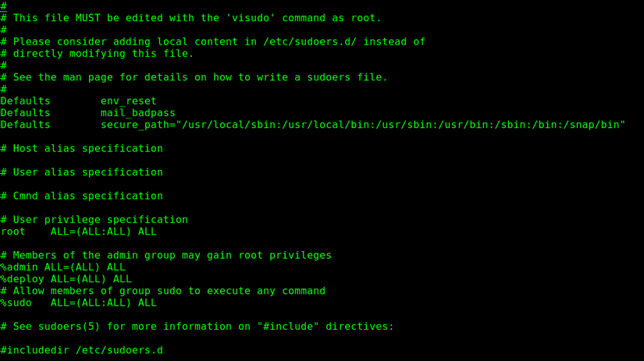Place cursor on 'env_reset' value

pyautogui.click(x=128, y=101)
